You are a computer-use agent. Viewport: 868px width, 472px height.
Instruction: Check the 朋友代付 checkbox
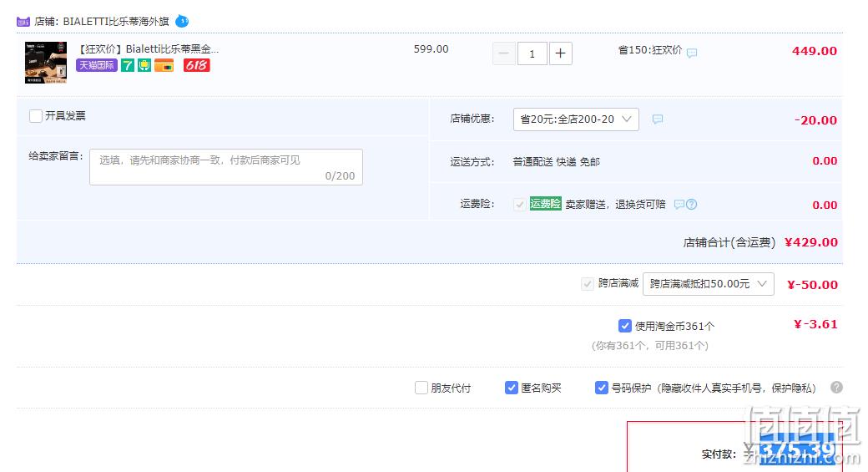pyautogui.click(x=421, y=388)
